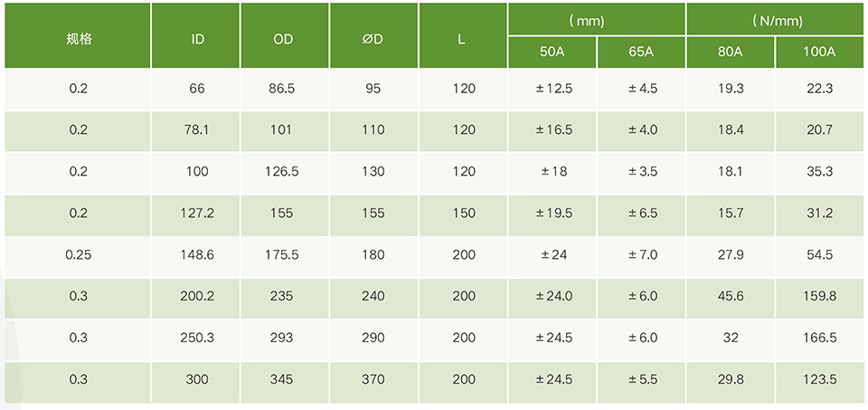
Task: Select the OD value 126.5
Action: coord(281,172)
